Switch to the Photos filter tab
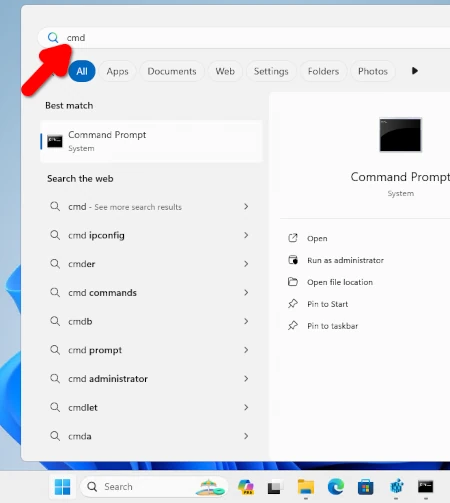This screenshot has width=450, height=503. 373,71
